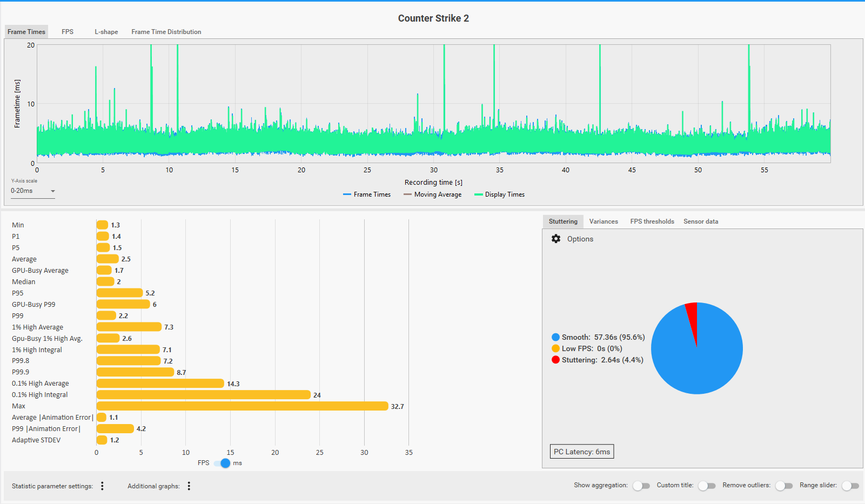
Task: Click the GPU-Busy P99 bar
Action: tap(123, 304)
